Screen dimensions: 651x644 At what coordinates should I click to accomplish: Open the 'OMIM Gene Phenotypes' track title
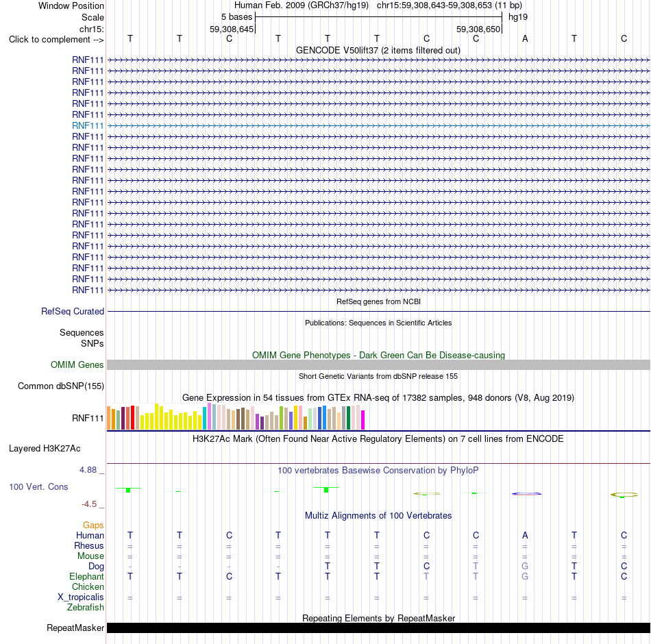tap(378, 355)
